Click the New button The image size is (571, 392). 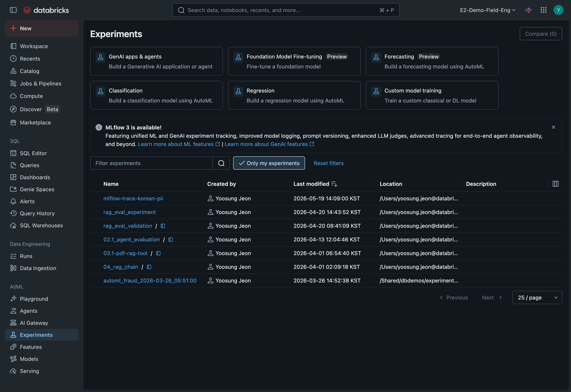tap(41, 28)
